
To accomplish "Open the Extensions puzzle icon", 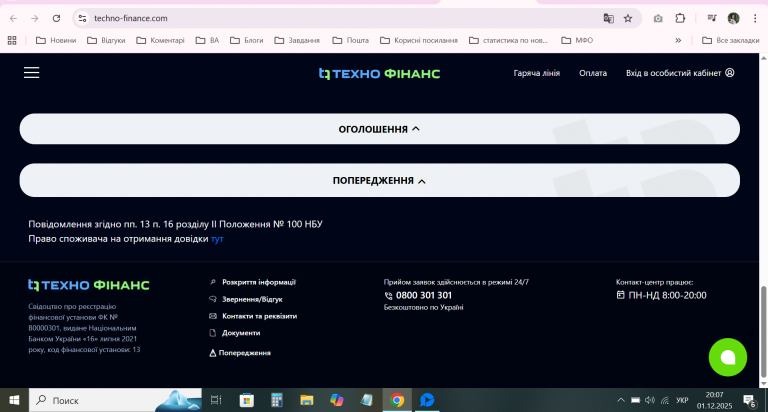I will pos(680,18).
